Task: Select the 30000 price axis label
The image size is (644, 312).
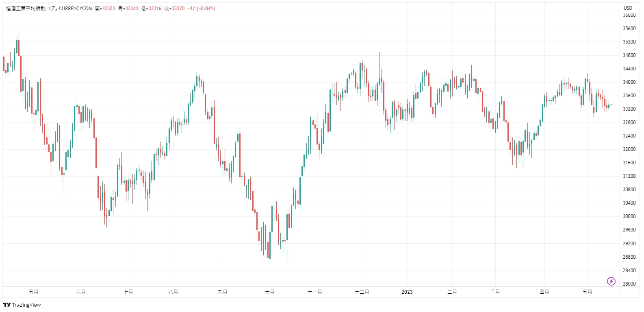Action: 629,216
